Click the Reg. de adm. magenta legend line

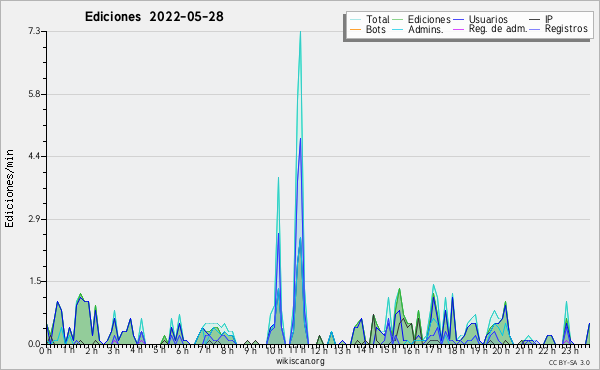(458, 29)
